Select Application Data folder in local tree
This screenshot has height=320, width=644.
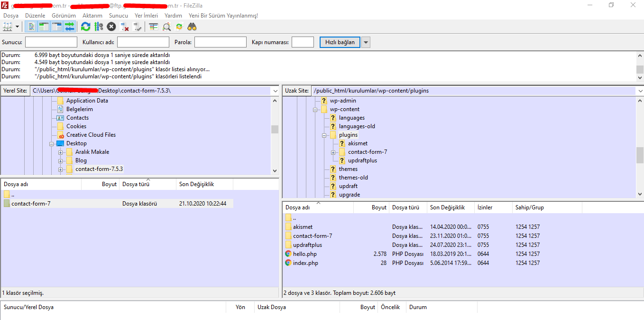(87, 101)
